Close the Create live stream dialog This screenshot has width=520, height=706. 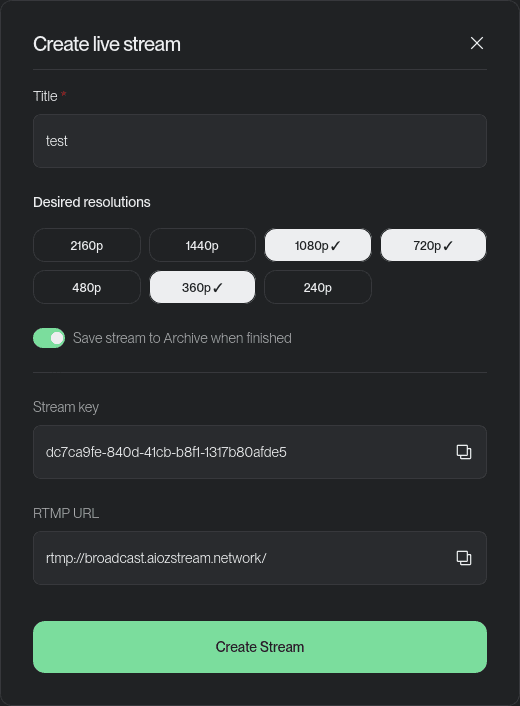tap(477, 43)
